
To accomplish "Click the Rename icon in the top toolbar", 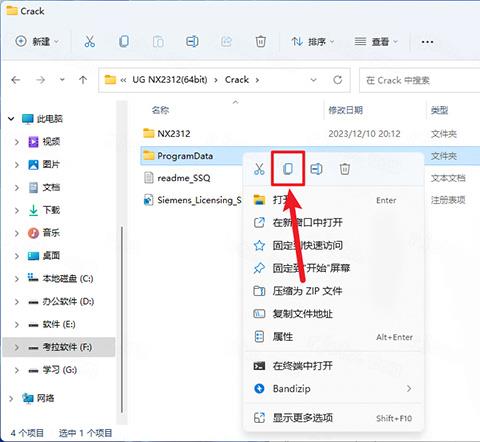I will click(192, 42).
